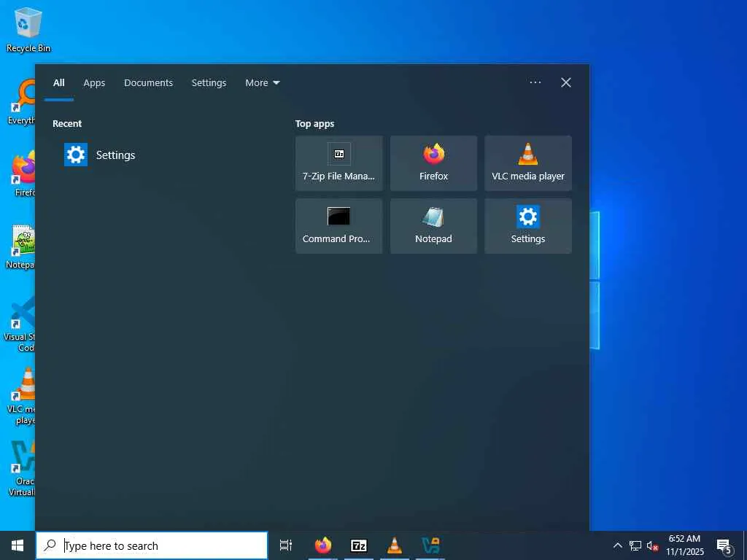Open VLC from the taskbar

tap(395, 545)
